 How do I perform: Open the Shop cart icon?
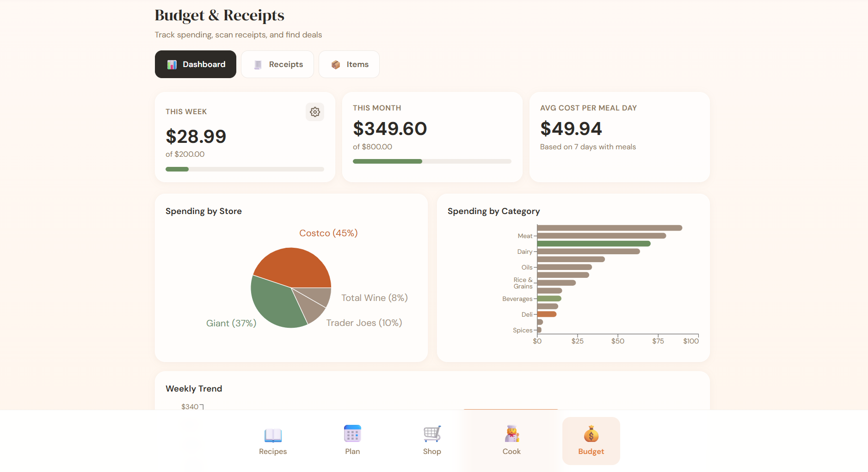pyautogui.click(x=431, y=434)
